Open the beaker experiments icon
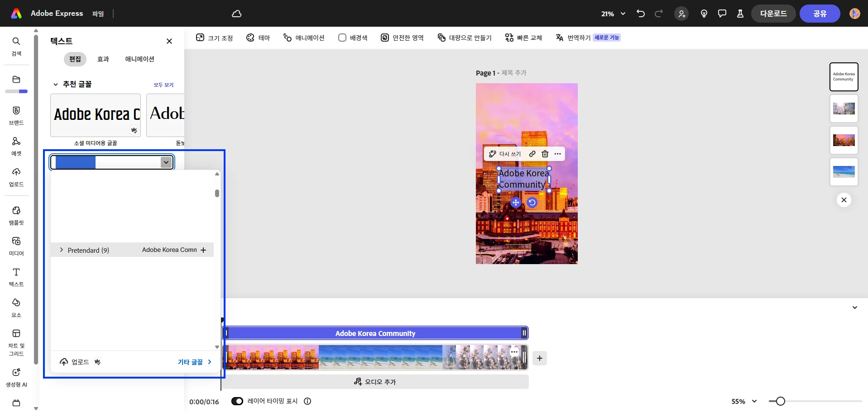 point(740,14)
